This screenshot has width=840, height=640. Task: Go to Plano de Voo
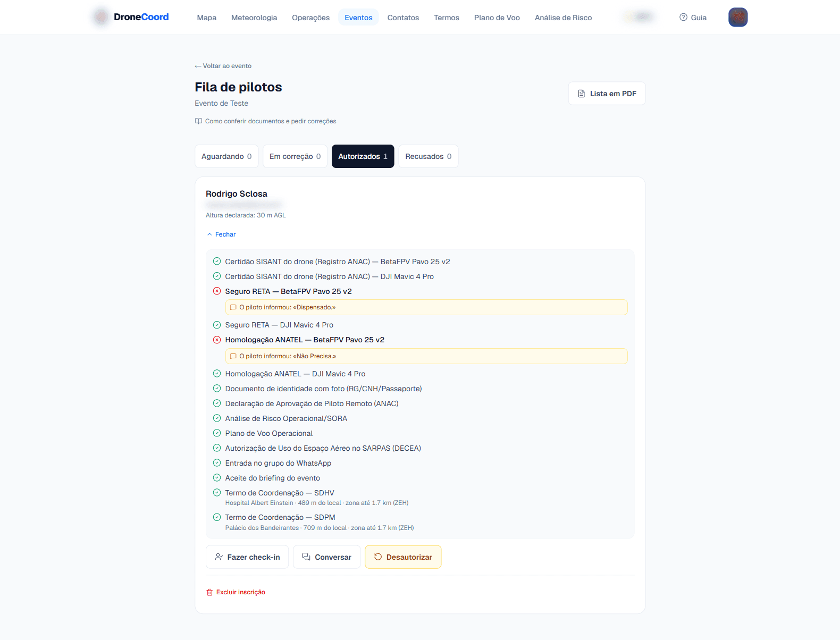497,18
